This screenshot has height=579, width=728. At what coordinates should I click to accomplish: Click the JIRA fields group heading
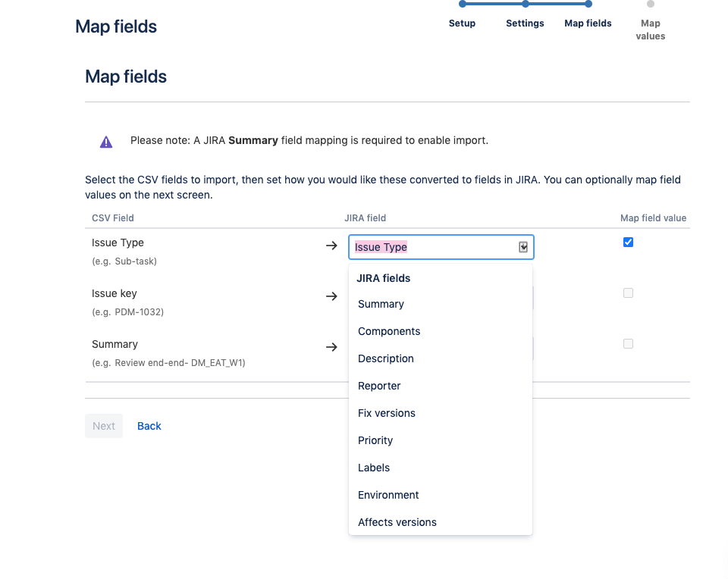pos(384,278)
